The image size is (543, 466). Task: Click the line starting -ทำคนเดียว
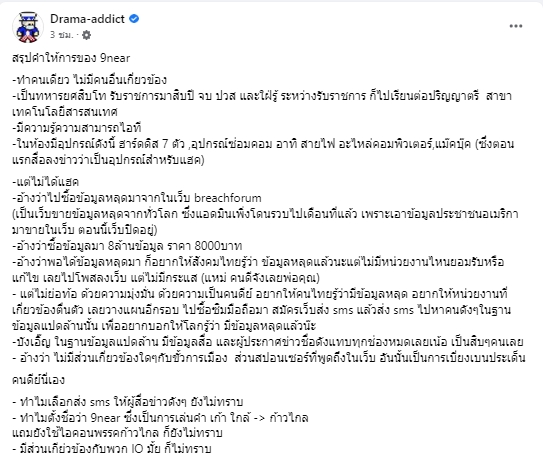(89, 80)
